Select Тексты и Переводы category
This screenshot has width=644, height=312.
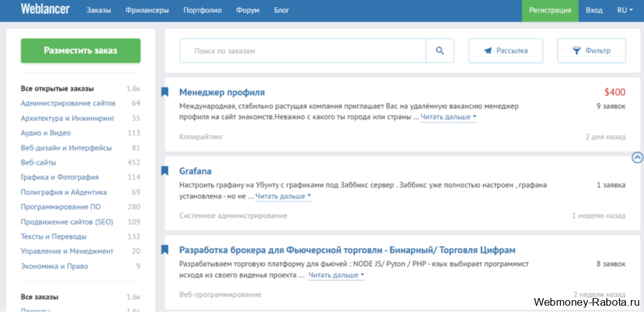coord(54,237)
